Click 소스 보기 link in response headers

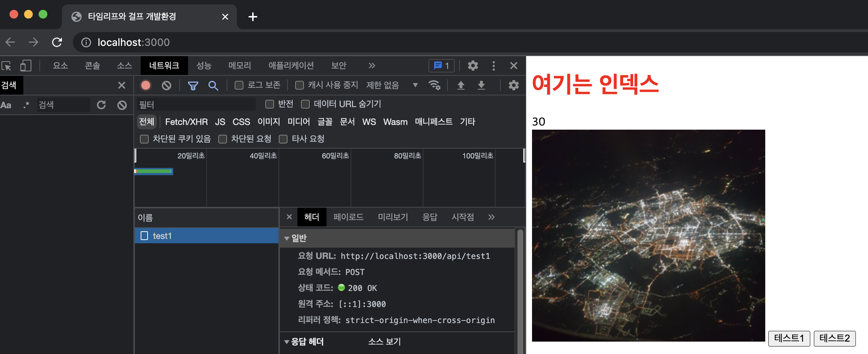(x=384, y=342)
